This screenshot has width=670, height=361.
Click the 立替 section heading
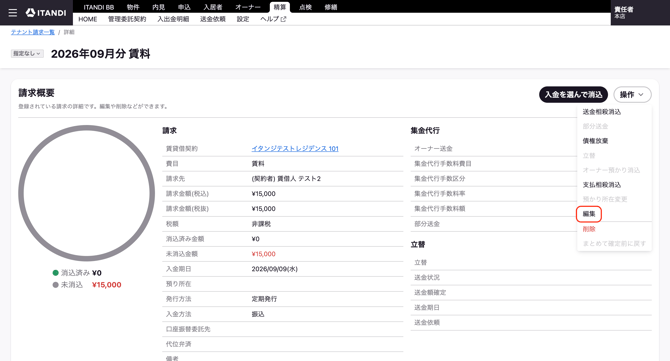pyautogui.click(x=418, y=244)
